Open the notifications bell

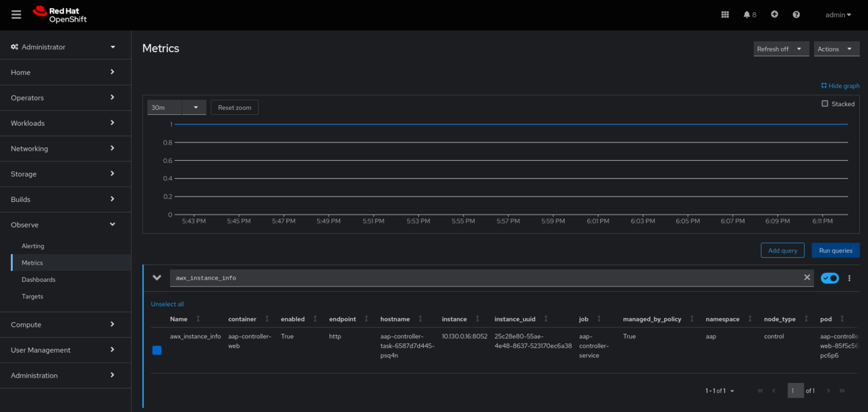click(x=748, y=14)
